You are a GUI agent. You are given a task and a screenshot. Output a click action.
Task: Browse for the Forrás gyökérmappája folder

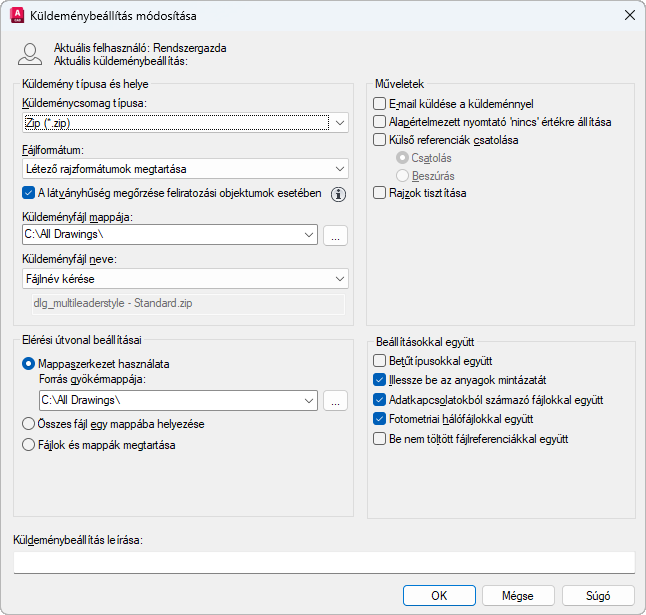335,400
